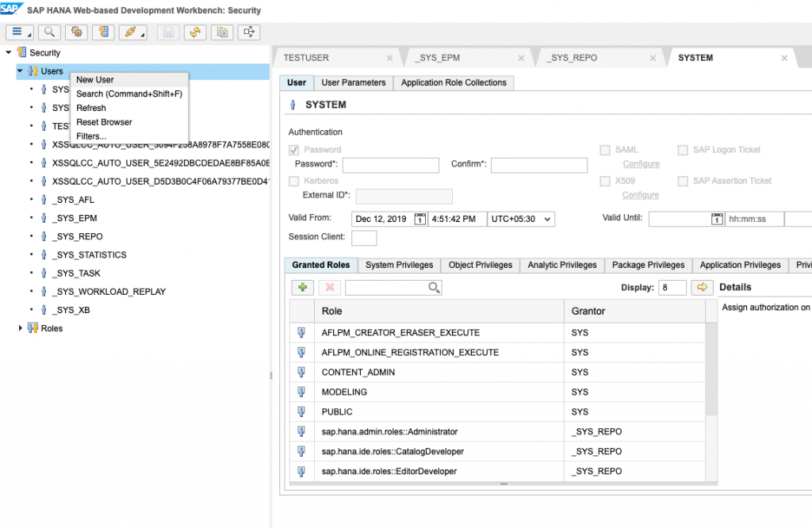Click the yellow arrow next to Display field
Viewport: 812px width, 528px height.
click(x=703, y=287)
